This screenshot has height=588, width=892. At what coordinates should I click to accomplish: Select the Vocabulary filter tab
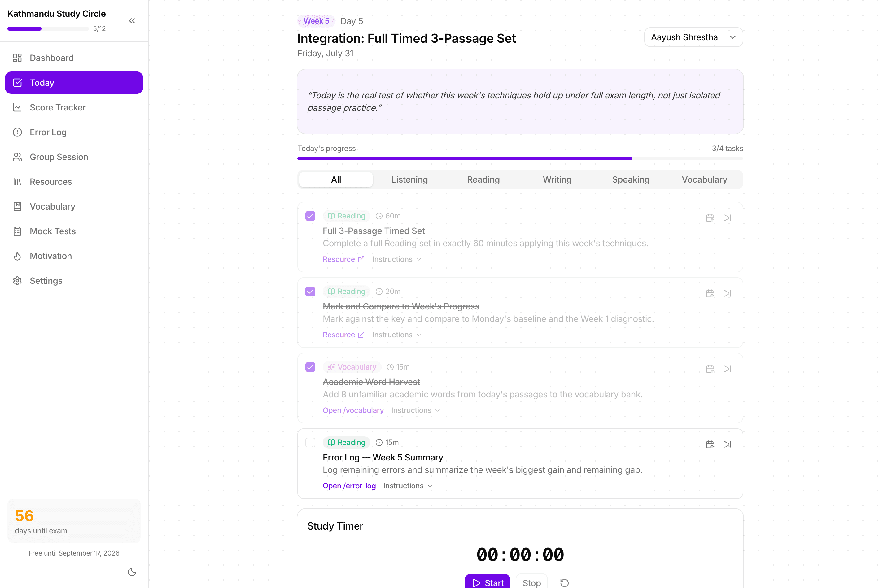(704, 179)
